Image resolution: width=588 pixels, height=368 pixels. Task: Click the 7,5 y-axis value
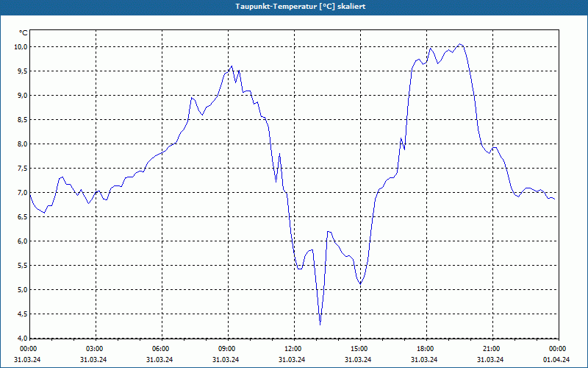pyautogui.click(x=22, y=169)
